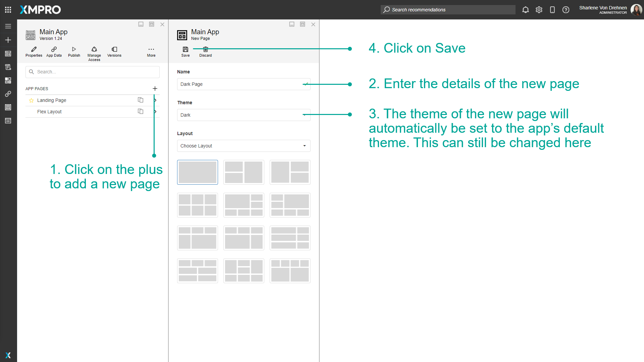
Task: Expand the Landing Page chevron
Action: click(155, 100)
